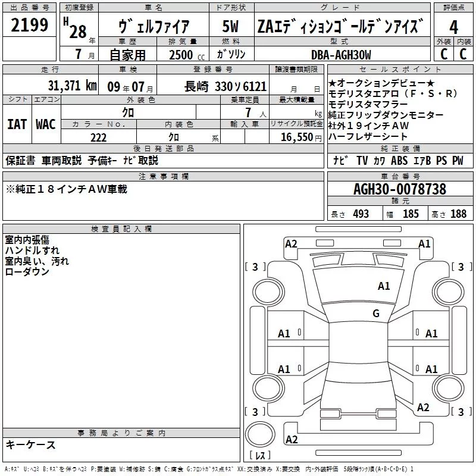This screenshot has width=476, height=476.
Task: Click lot number 2199
Action: [x=29, y=25]
